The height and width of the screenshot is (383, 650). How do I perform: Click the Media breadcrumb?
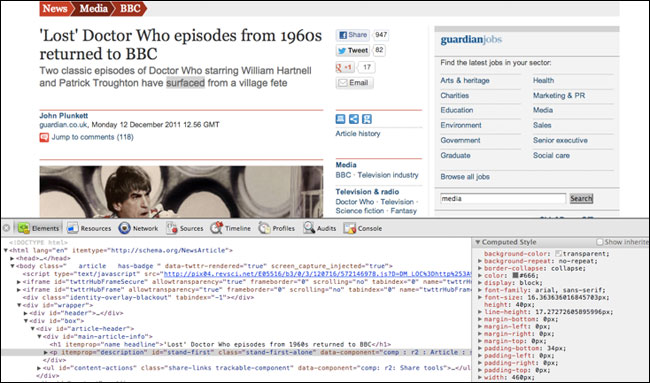pyautogui.click(x=94, y=9)
